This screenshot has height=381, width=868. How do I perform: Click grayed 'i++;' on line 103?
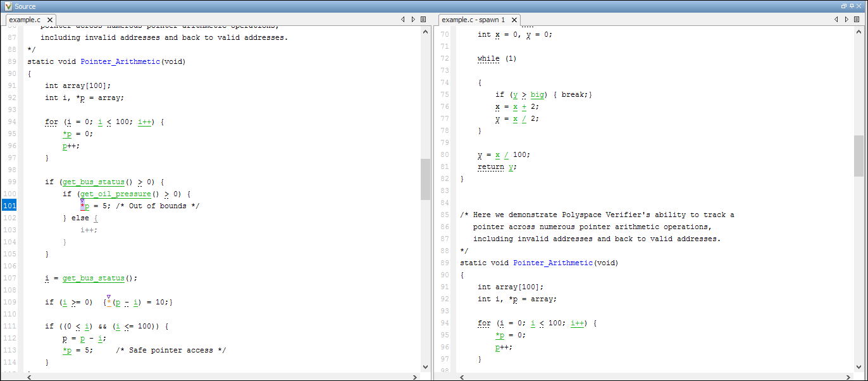(89, 230)
